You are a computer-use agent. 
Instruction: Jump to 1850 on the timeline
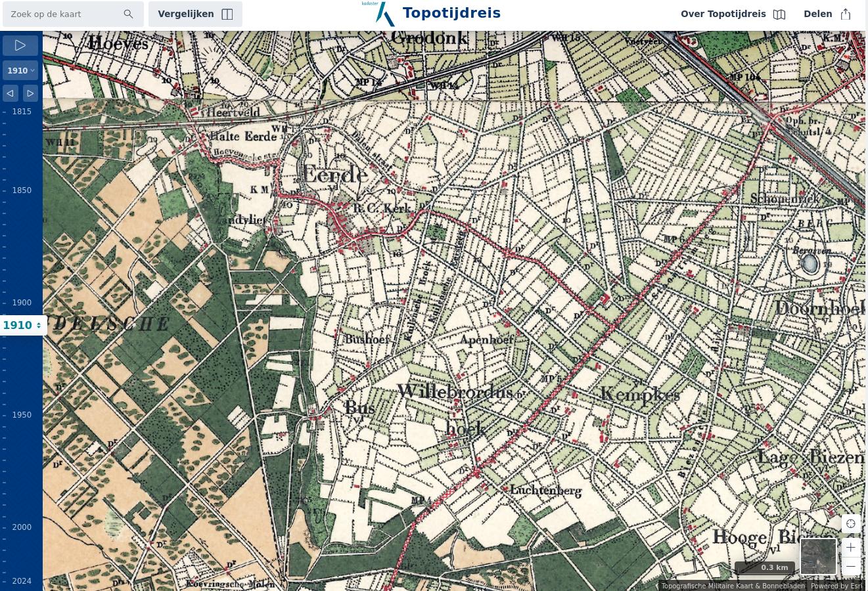point(22,190)
